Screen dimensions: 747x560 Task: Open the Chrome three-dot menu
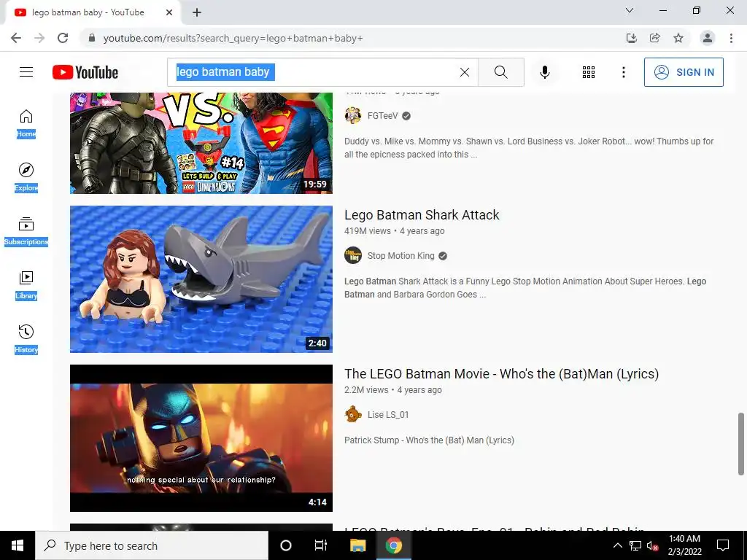(731, 38)
